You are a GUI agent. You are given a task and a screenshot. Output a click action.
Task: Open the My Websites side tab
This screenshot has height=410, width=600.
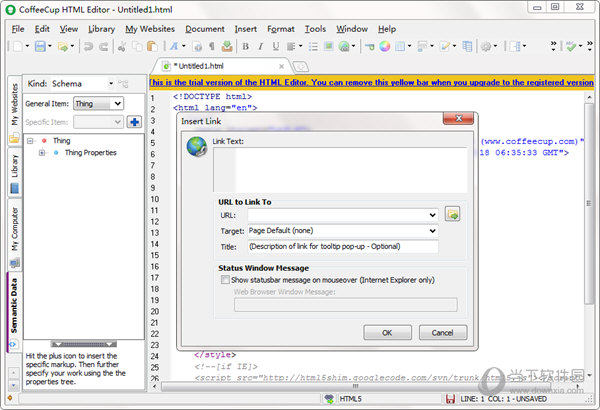tap(14, 110)
